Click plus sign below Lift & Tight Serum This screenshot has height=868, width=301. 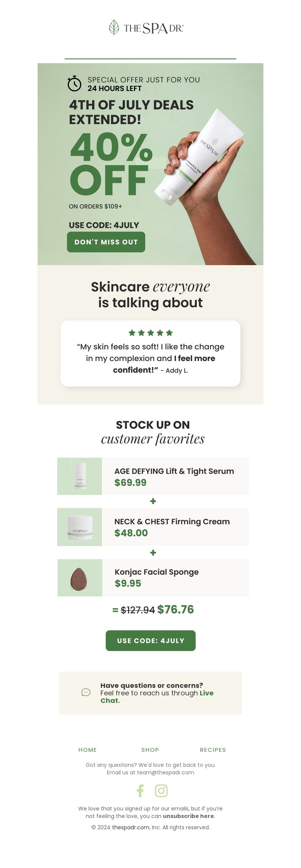153,501
